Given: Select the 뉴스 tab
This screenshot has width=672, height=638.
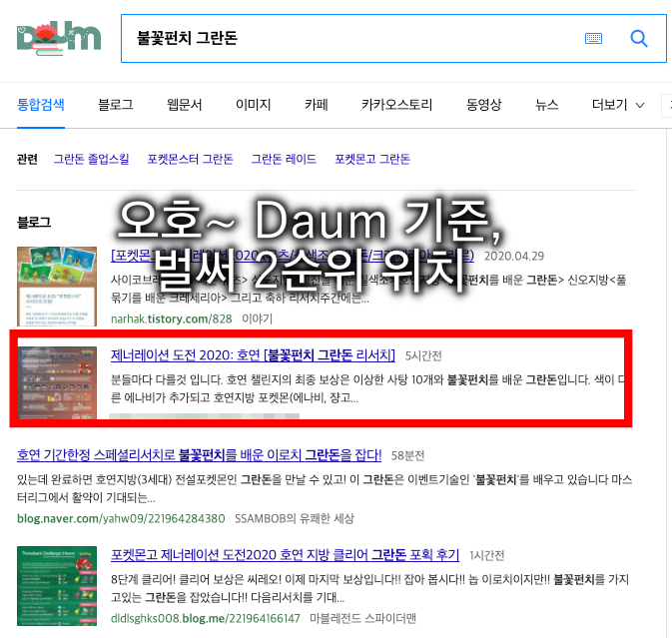Looking at the screenshot, I should pyautogui.click(x=547, y=105).
